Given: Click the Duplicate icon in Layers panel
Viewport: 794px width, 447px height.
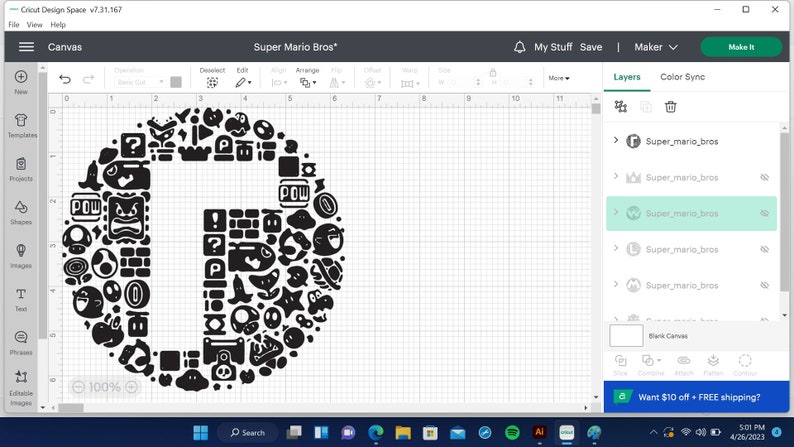Looking at the screenshot, I should coord(646,107).
